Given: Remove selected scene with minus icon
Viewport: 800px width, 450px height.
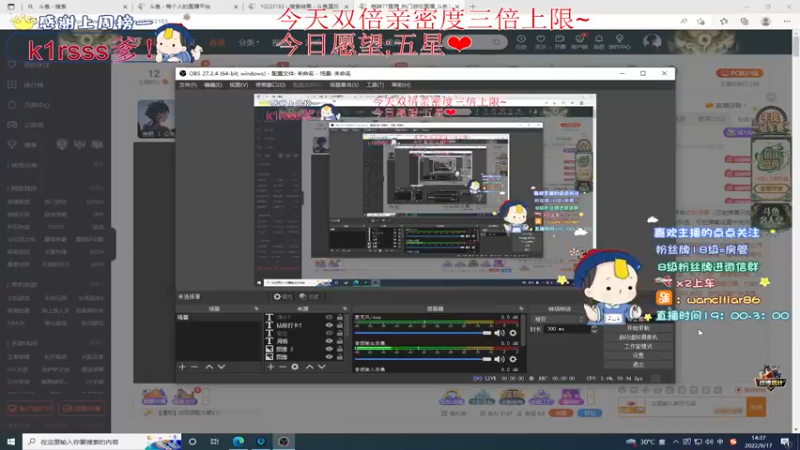Looking at the screenshot, I should point(194,367).
